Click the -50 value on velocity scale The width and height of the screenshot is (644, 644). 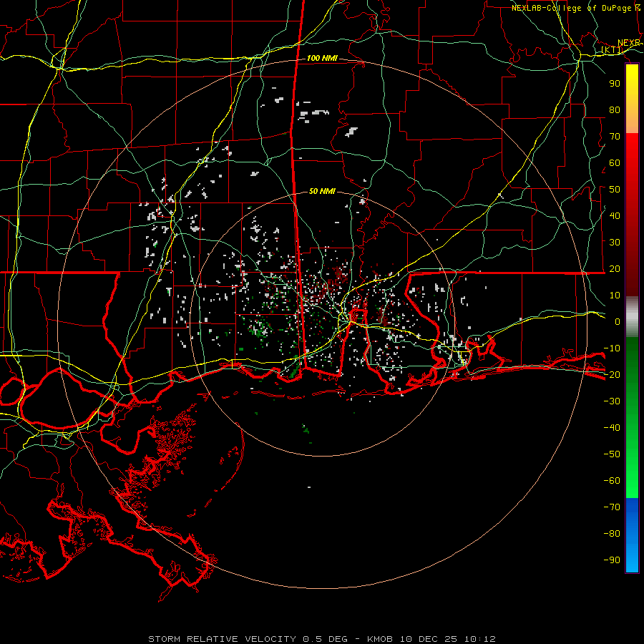pyautogui.click(x=612, y=454)
